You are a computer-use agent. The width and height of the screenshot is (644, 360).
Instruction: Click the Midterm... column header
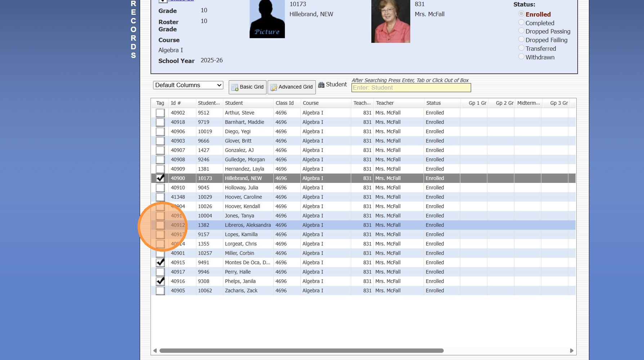(x=528, y=103)
